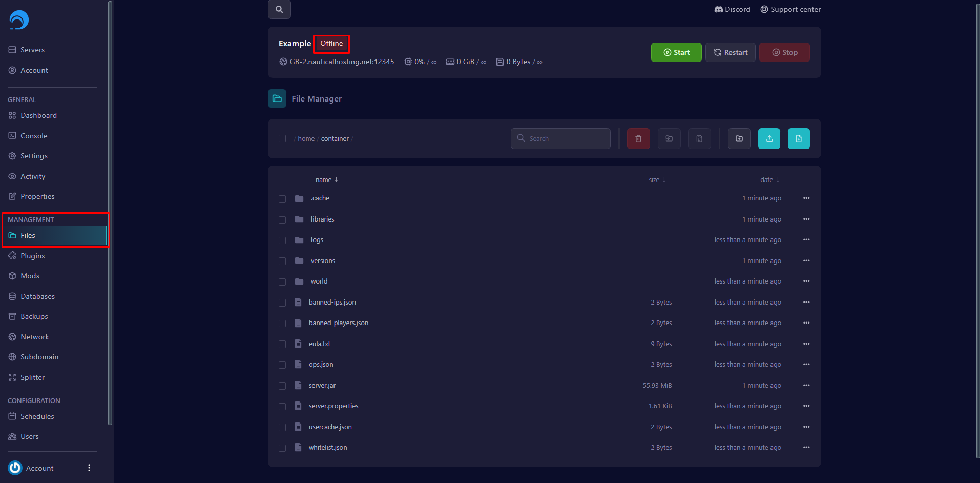This screenshot has width=980, height=483.
Task: Toggle the select-all checkbox near breadcrumb
Action: pyautogui.click(x=282, y=138)
